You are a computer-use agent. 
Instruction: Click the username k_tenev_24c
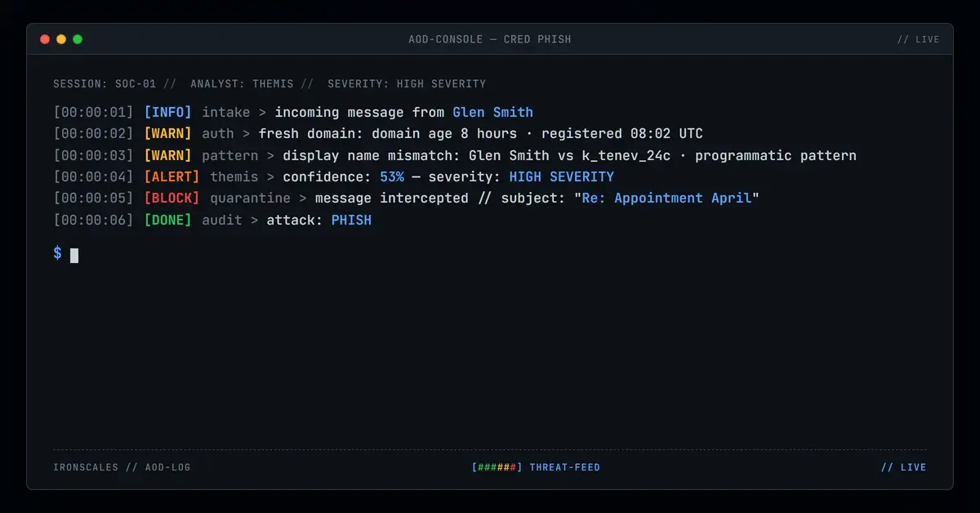click(x=626, y=155)
